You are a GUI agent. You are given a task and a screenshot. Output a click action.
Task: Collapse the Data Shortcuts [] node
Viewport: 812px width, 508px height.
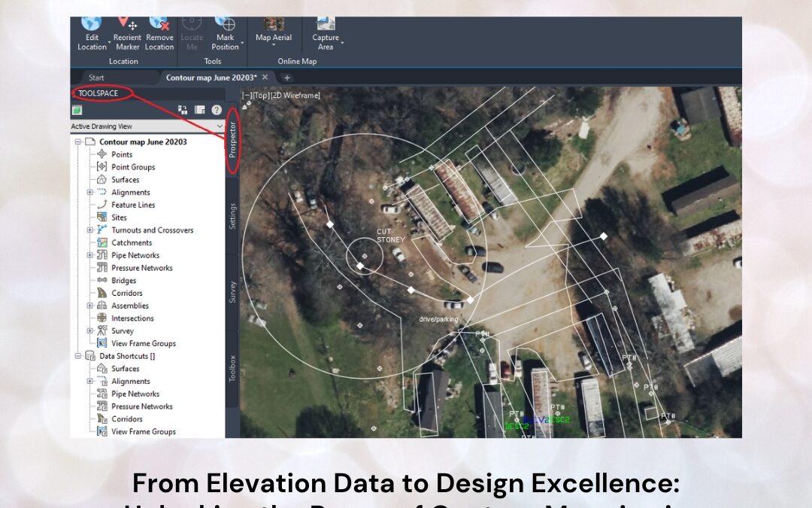[x=77, y=356]
